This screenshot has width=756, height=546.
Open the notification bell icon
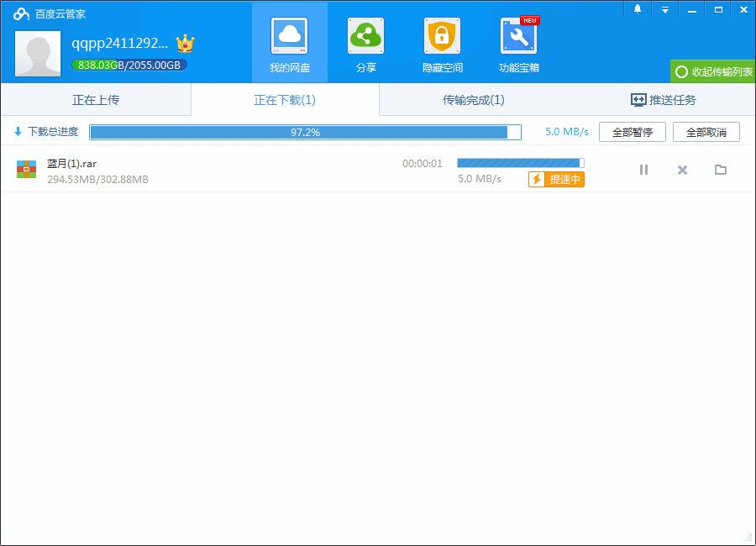pyautogui.click(x=638, y=9)
